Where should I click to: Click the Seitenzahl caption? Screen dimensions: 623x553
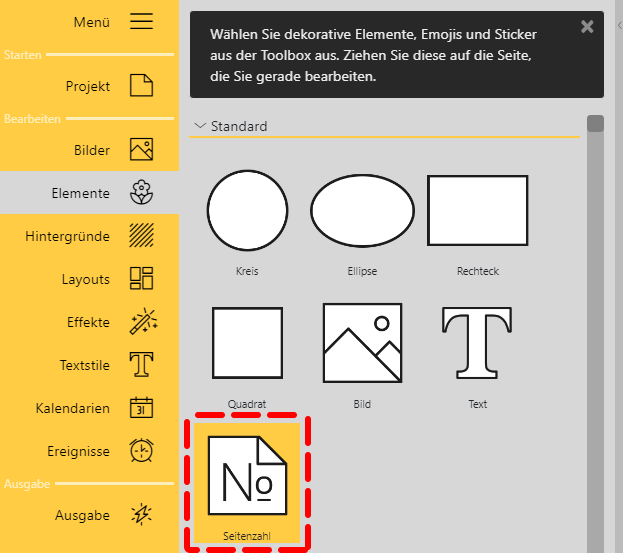(x=247, y=536)
